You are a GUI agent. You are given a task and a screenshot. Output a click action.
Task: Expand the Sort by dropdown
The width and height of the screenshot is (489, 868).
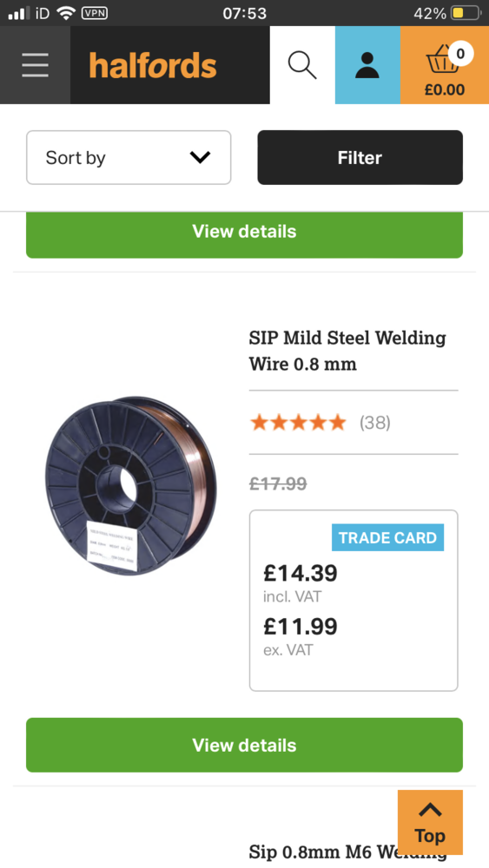click(x=129, y=158)
